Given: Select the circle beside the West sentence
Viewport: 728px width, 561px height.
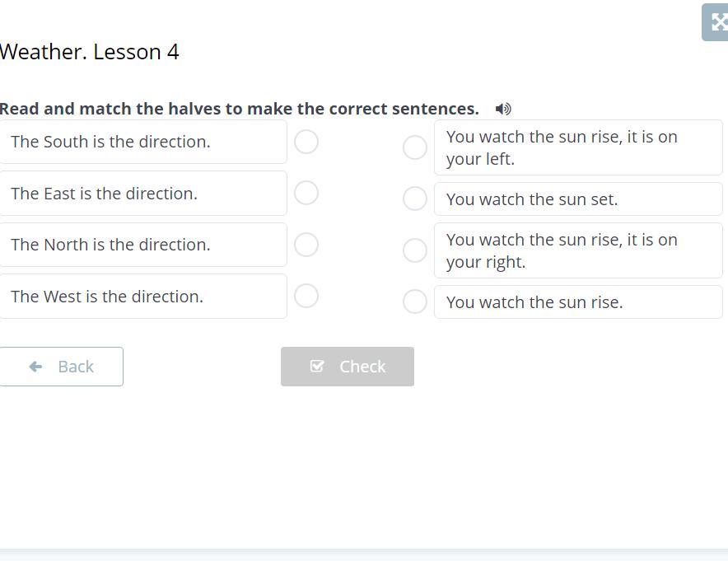Looking at the screenshot, I should pyautogui.click(x=306, y=296).
